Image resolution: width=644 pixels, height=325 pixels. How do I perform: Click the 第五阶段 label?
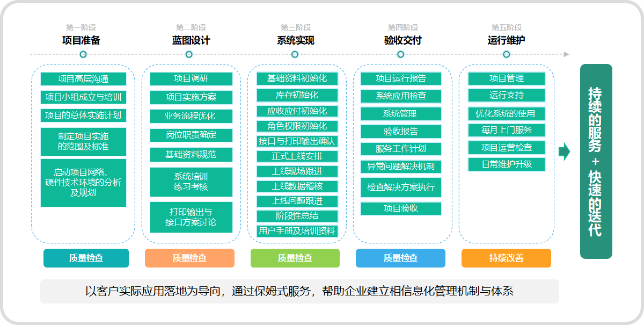coord(507,27)
